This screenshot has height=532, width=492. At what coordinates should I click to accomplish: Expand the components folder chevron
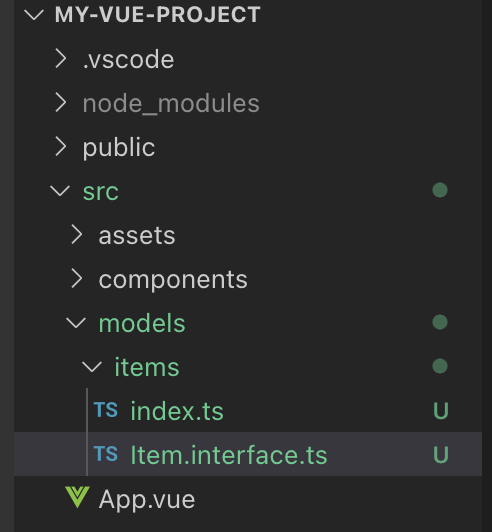pos(77,279)
